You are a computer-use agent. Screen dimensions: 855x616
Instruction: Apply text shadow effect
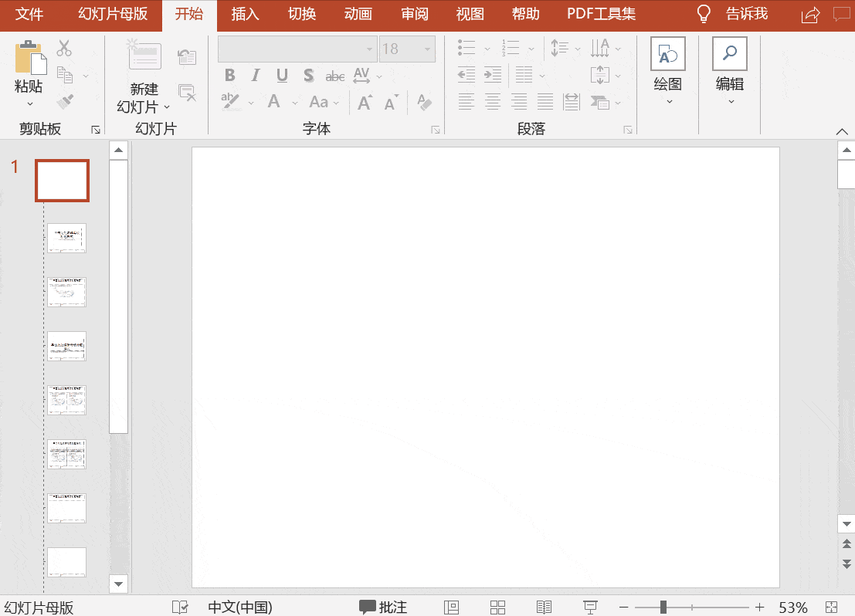point(307,75)
